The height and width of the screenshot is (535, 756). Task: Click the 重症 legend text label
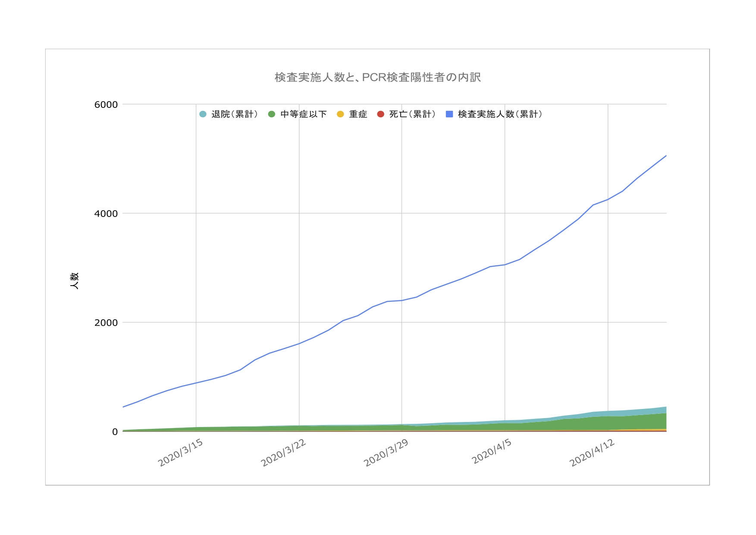[358, 114]
